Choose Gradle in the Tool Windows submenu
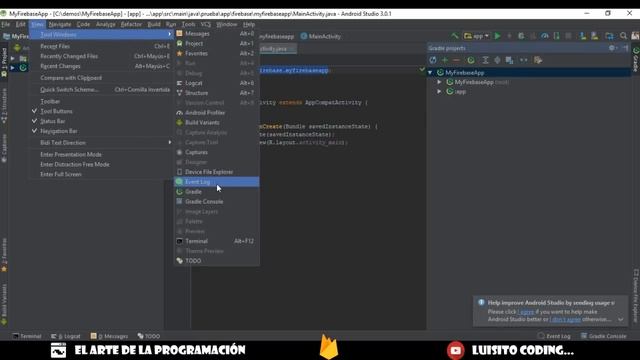The image size is (640, 360). (216, 191)
